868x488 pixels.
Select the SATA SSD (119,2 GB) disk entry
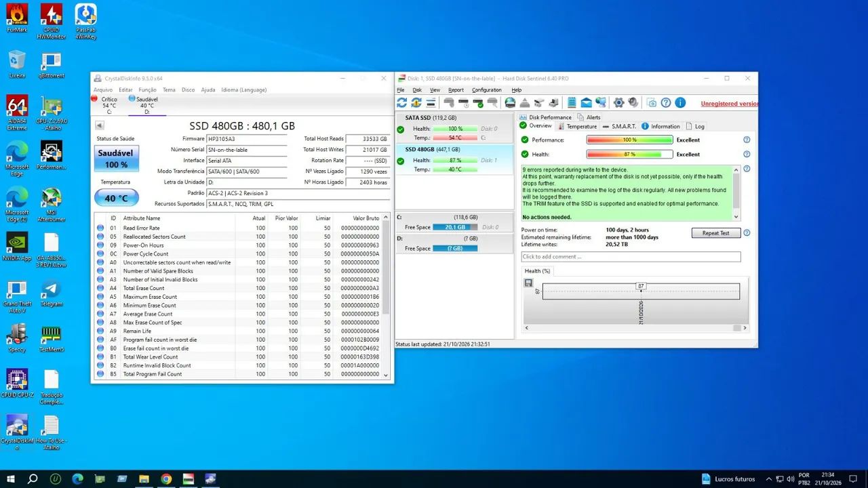tap(454, 127)
